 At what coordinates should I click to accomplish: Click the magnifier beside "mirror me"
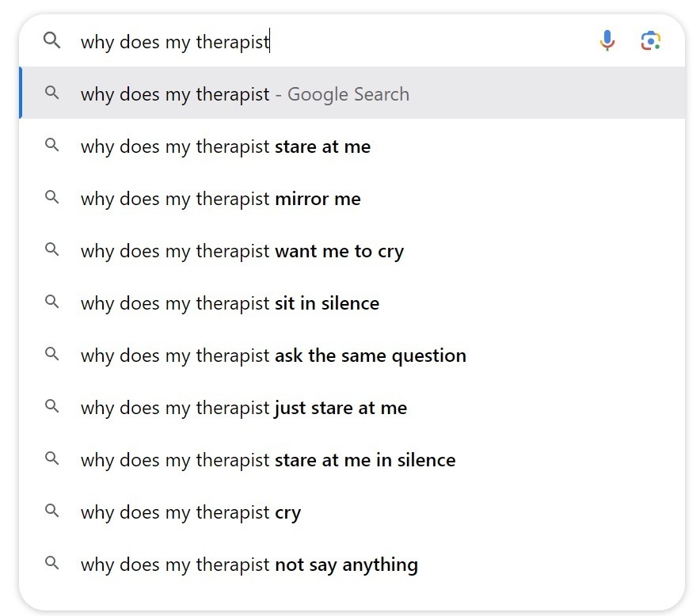(x=51, y=198)
